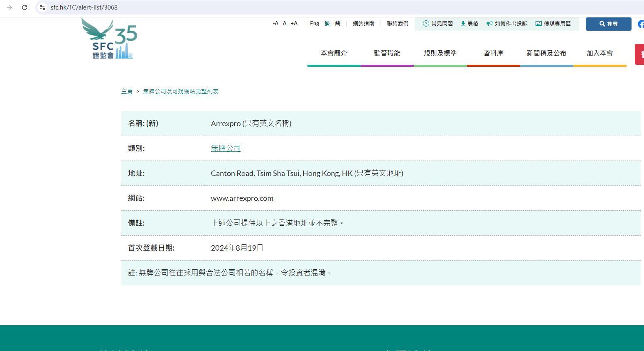The width and height of the screenshot is (644, 351).
Task: Expand the 本會簡介 menu
Action: tap(334, 53)
